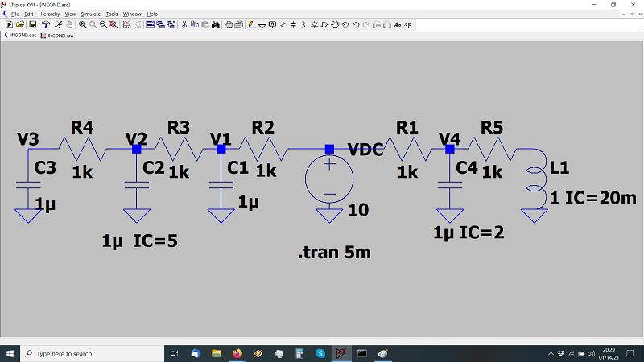The image size is (644, 362).
Task: Open the Simulate menu
Action: pyautogui.click(x=90, y=14)
